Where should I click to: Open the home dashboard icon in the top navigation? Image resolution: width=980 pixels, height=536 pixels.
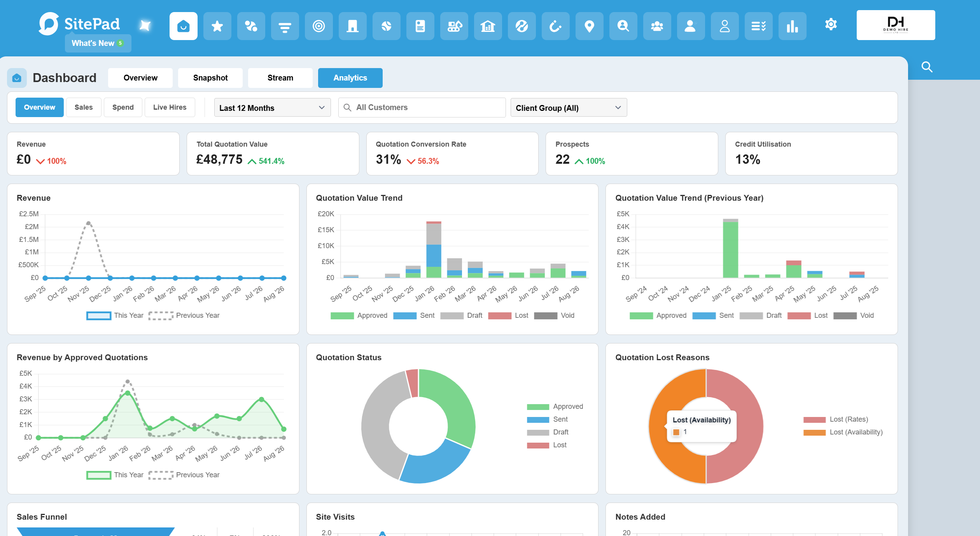pos(183,26)
